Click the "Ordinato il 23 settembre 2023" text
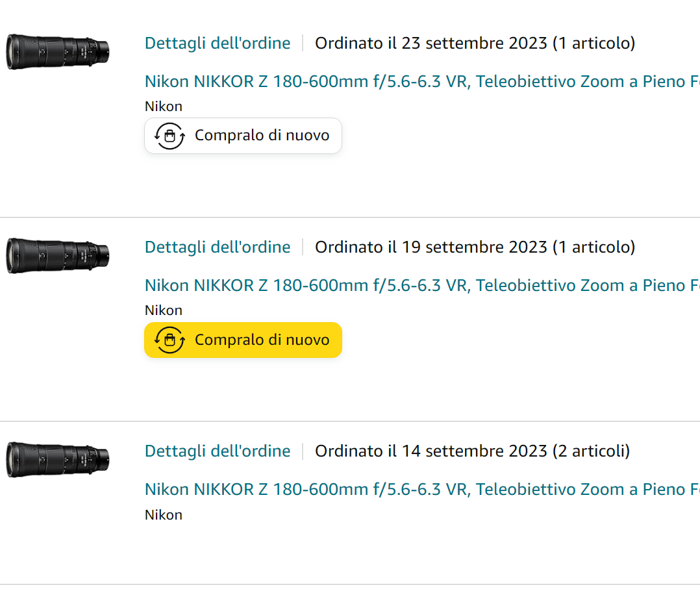This screenshot has height=593, width=700. [431, 44]
